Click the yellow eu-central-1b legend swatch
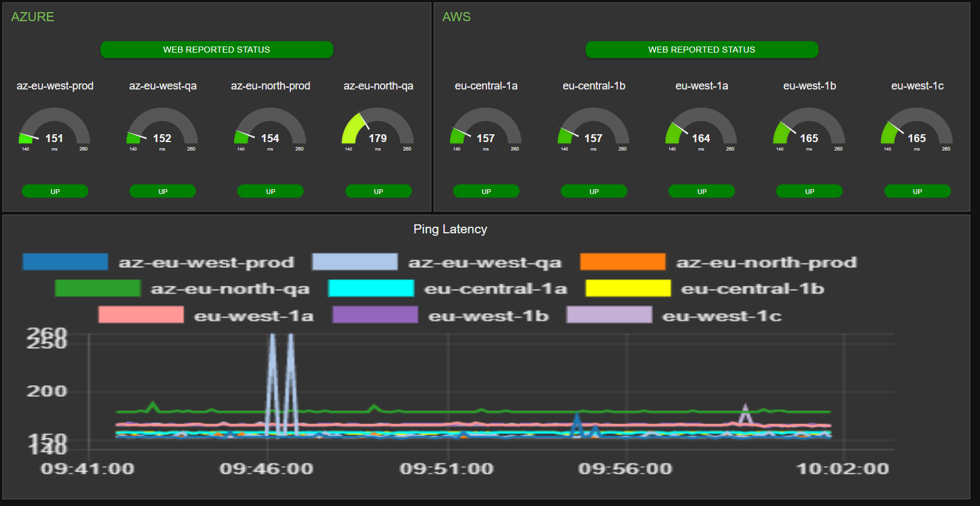Screen dimensions: 980x506 [x=628, y=288]
